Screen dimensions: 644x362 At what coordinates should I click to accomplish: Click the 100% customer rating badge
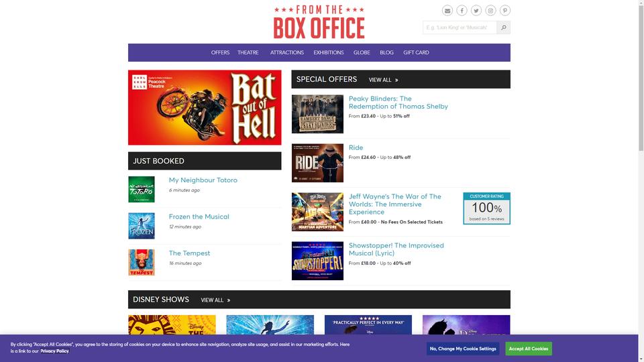coord(487,208)
